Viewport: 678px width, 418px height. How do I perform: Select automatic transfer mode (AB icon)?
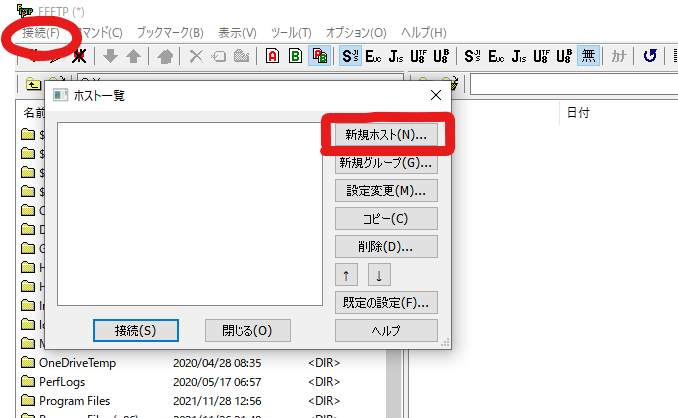tap(320, 56)
